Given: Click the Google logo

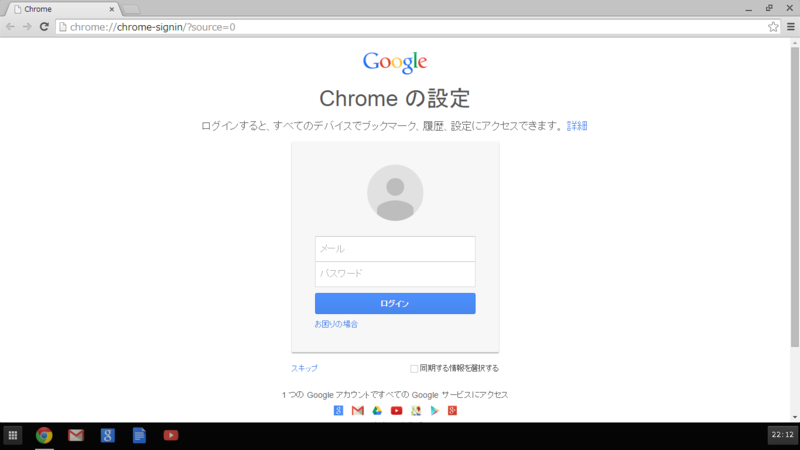Looking at the screenshot, I should [395, 63].
